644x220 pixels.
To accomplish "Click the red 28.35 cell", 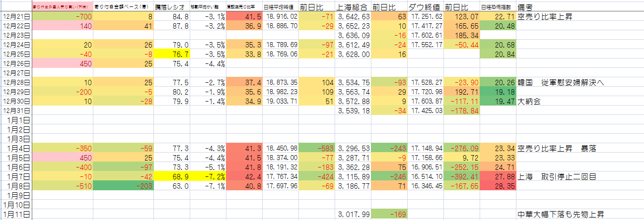I will [x=498, y=186].
